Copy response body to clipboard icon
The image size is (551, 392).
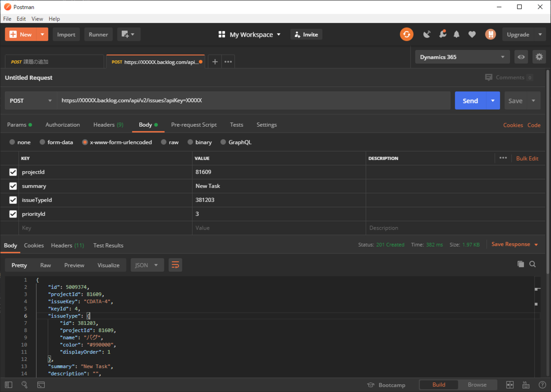pos(520,264)
